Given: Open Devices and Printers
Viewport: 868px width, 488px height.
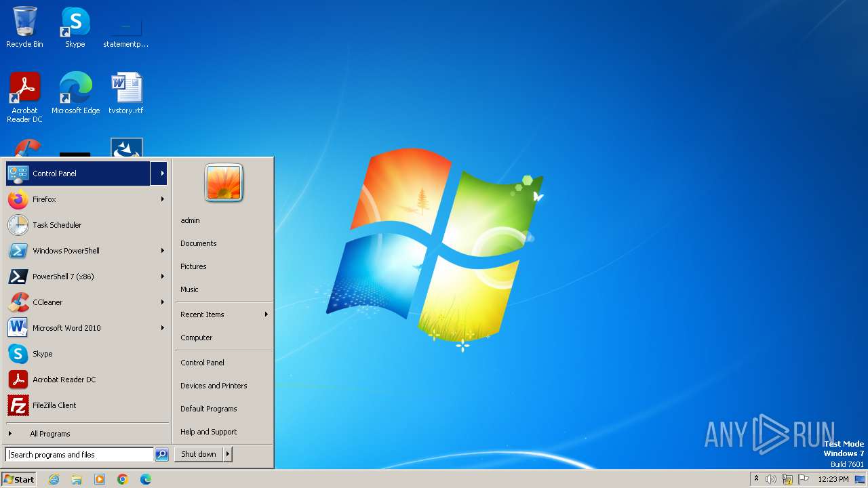Looking at the screenshot, I should 224,386.
